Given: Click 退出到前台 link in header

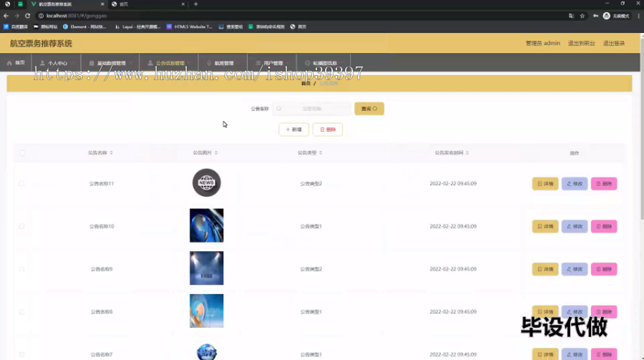Looking at the screenshot, I should coord(581,43).
